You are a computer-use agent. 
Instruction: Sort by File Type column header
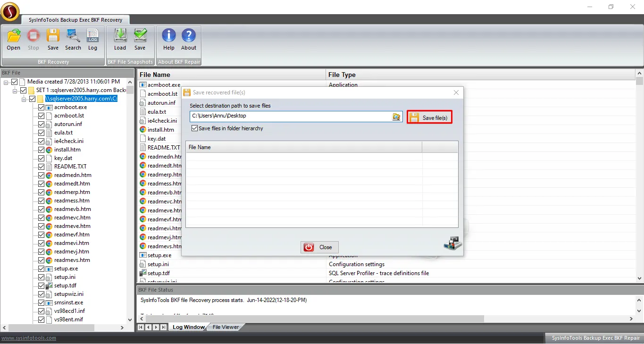pos(480,75)
